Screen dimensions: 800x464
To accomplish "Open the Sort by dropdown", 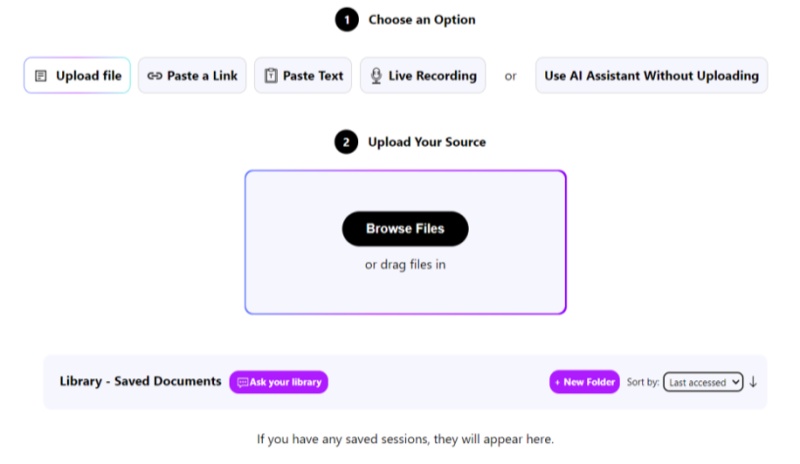I will (x=703, y=382).
